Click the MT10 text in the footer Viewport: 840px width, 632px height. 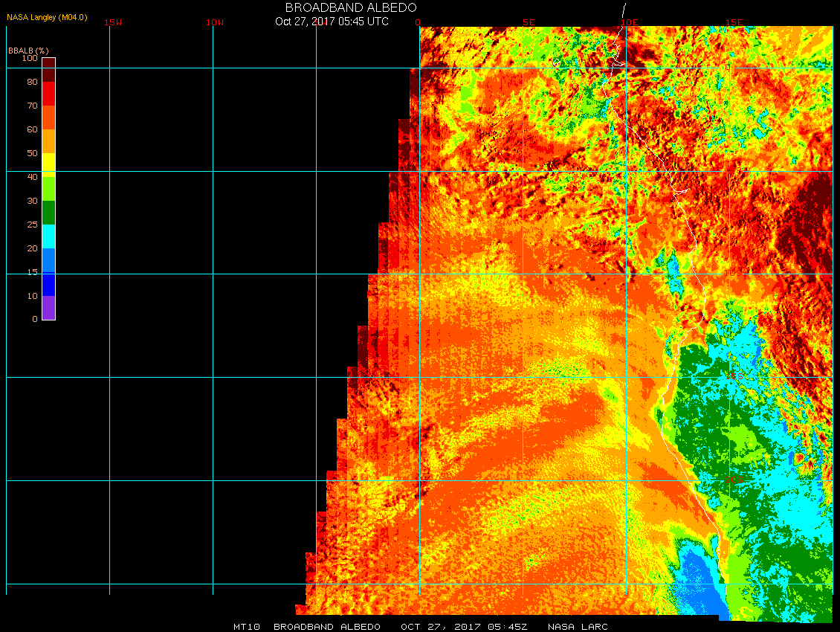(246, 627)
